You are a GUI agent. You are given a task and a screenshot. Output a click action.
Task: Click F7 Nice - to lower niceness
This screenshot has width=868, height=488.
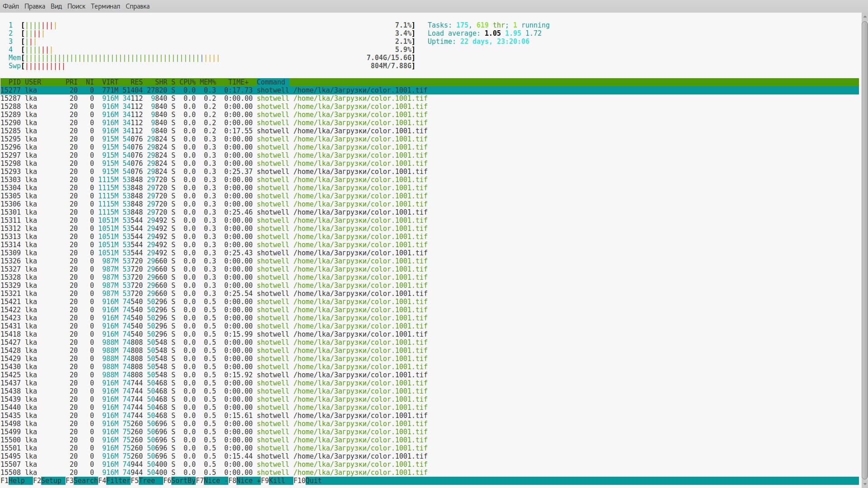pos(212,481)
